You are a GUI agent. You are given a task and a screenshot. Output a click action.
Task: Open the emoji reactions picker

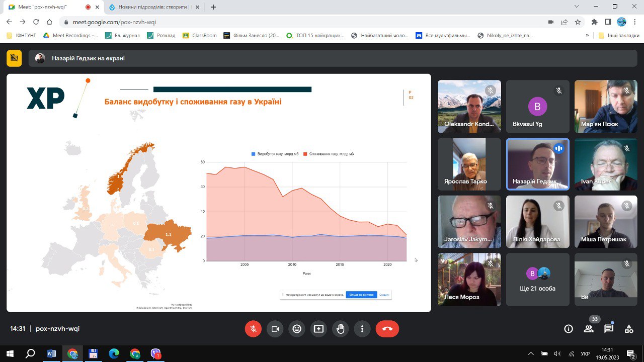point(297,329)
